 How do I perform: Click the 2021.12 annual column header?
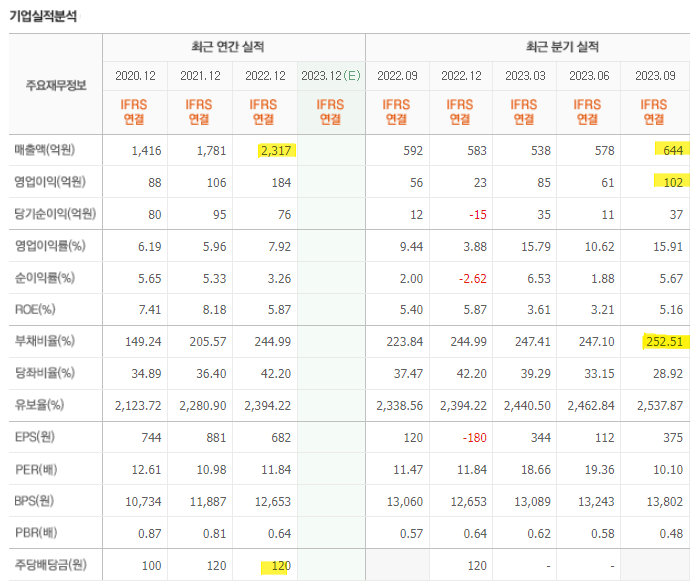(x=200, y=76)
